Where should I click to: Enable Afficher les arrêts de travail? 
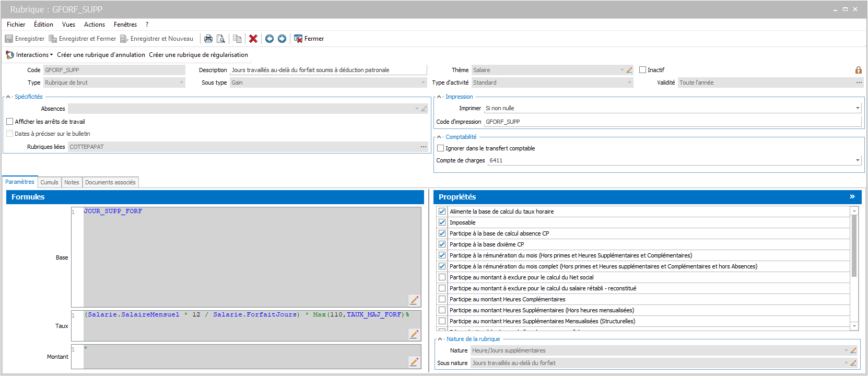9,122
